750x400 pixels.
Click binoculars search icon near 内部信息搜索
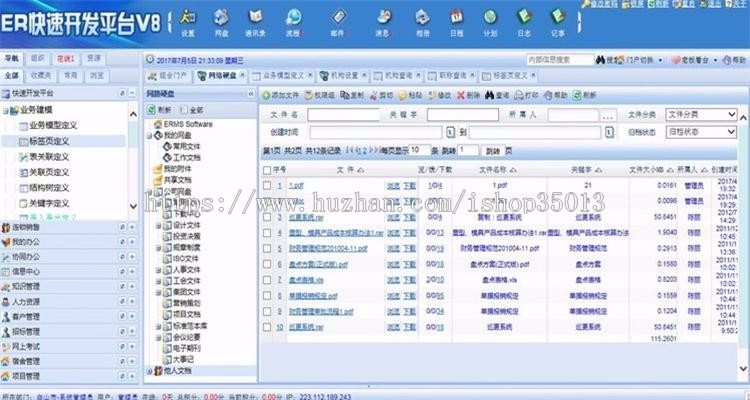(x=600, y=60)
